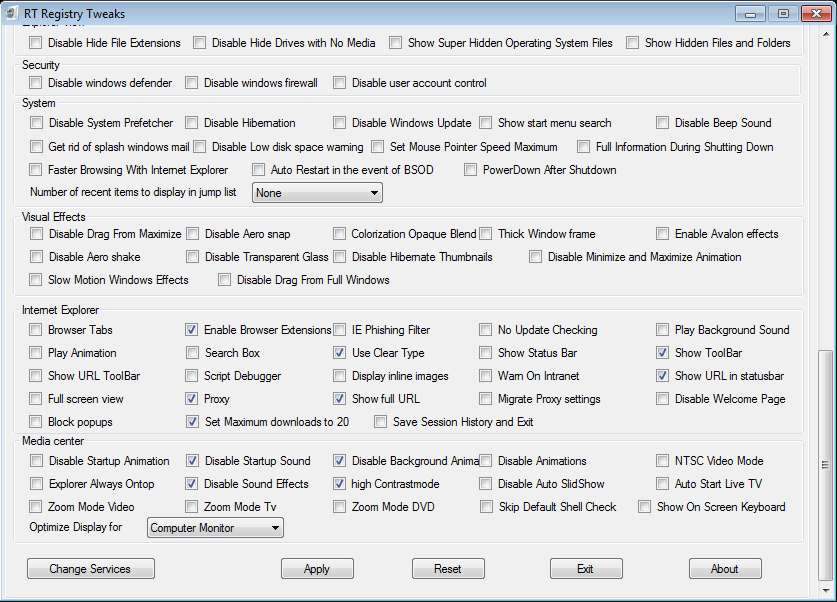Click the scrollbar up arrow
Screen dimensions: 837x602
click(825, 35)
